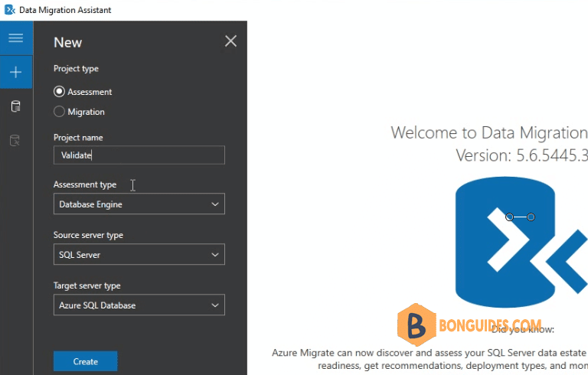Viewport: 588px width, 375px height.
Task: Open the Source server type dropdown
Action: [139, 255]
